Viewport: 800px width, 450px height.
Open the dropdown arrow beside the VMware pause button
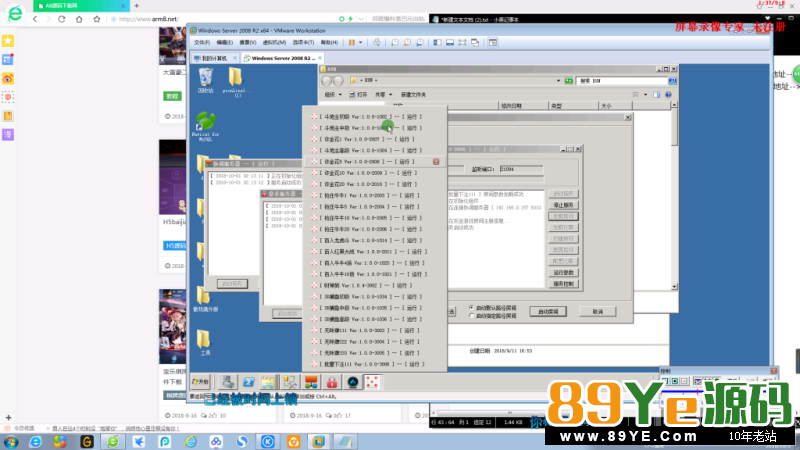[x=360, y=42]
